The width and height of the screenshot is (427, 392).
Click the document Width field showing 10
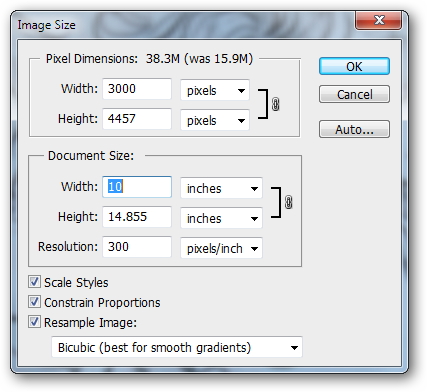click(x=137, y=187)
